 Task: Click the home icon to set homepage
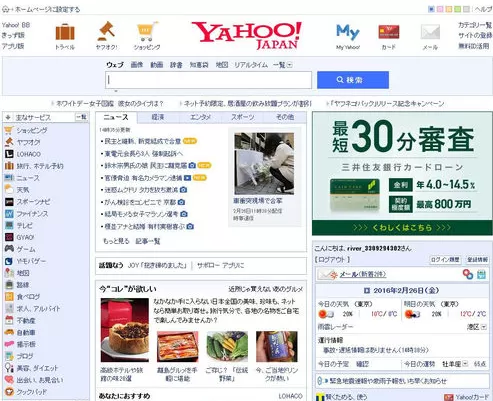pos(5,9)
